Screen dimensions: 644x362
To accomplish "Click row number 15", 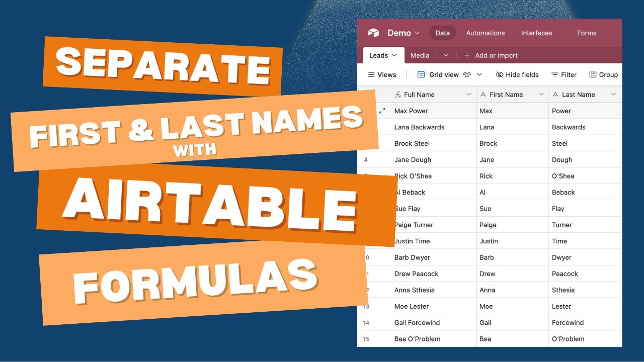I will pyautogui.click(x=366, y=339).
